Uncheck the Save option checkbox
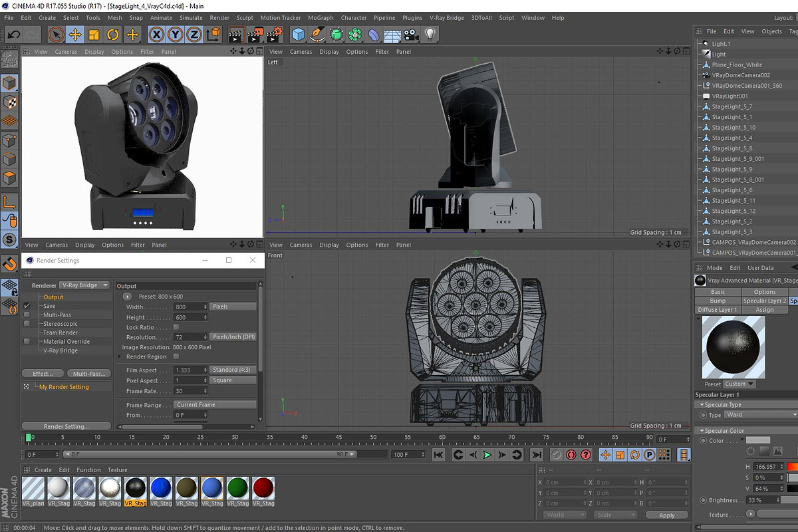The height and width of the screenshot is (532, 798). coord(27,306)
